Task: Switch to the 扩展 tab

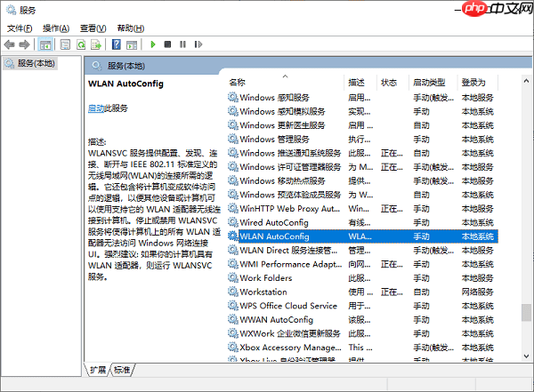Action: coord(98,370)
